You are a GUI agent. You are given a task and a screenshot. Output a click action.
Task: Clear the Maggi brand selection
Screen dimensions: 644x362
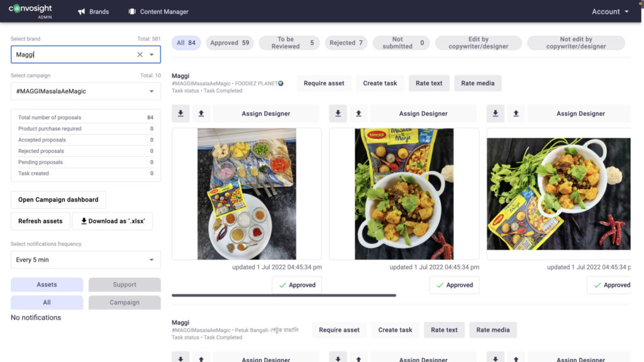point(140,55)
